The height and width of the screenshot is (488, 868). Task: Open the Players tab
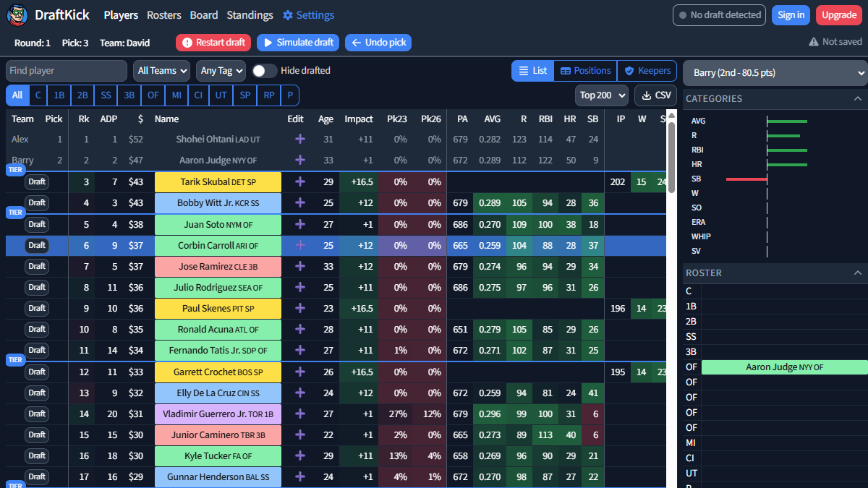pyautogui.click(x=121, y=14)
